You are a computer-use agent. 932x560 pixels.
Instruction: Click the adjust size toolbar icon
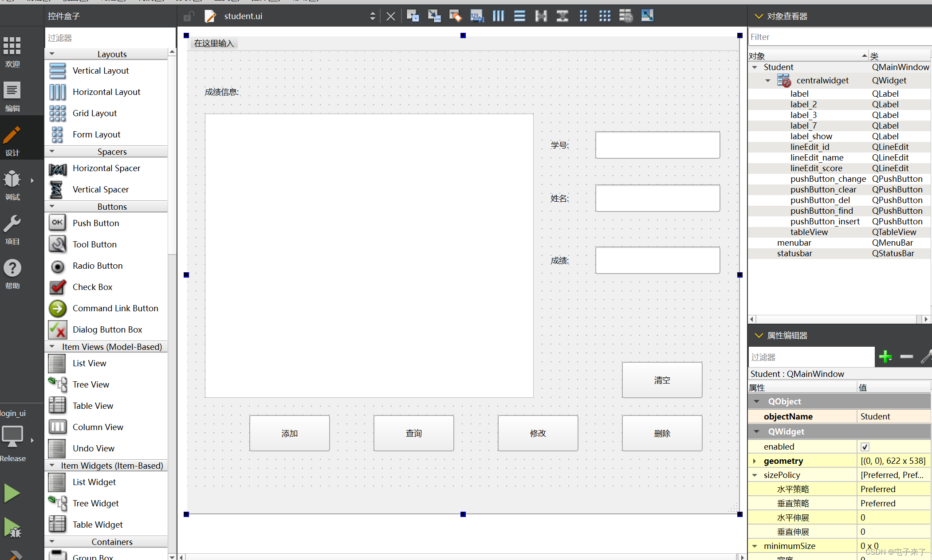(x=647, y=16)
